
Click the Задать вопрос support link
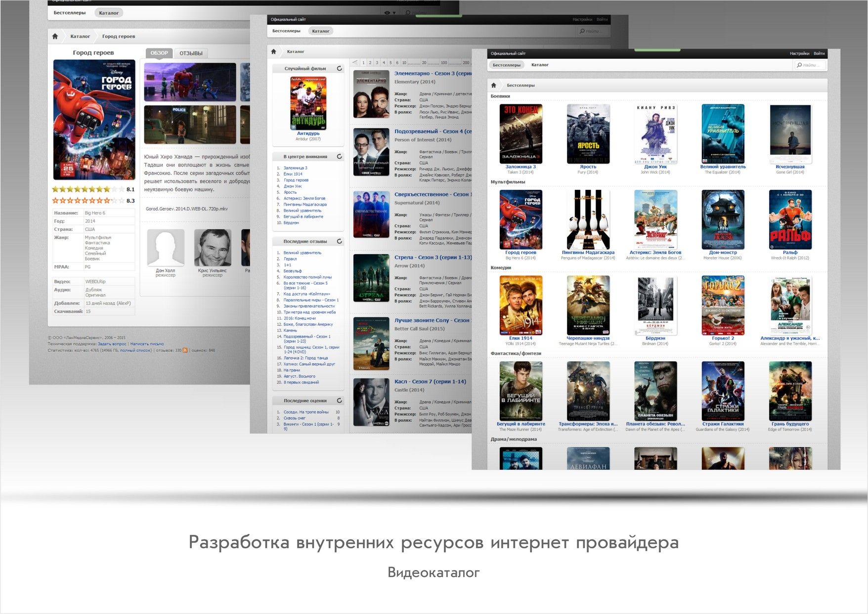coord(112,344)
